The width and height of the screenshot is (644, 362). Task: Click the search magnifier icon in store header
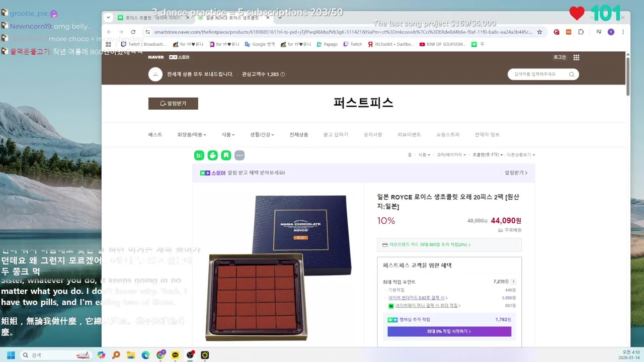tap(572, 74)
